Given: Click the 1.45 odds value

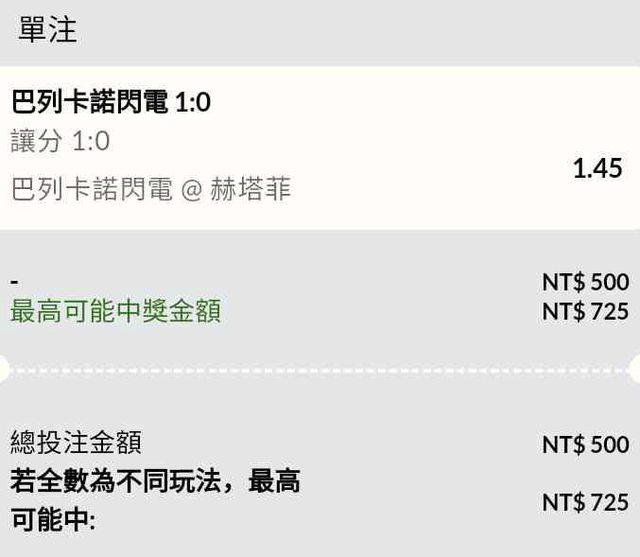Looking at the screenshot, I should (x=597, y=168).
